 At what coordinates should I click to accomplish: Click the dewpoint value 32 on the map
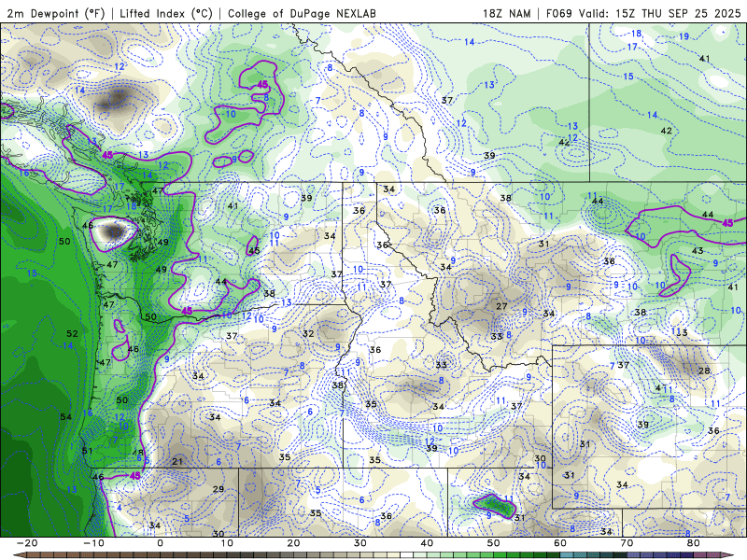coord(308,333)
